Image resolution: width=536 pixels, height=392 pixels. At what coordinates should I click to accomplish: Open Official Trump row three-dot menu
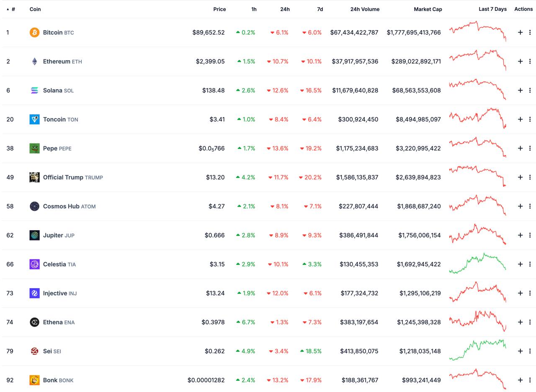pyautogui.click(x=530, y=177)
